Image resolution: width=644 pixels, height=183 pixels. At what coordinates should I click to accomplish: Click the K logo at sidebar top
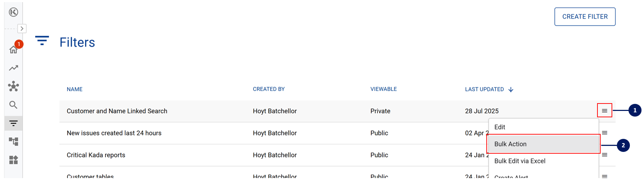13,12
